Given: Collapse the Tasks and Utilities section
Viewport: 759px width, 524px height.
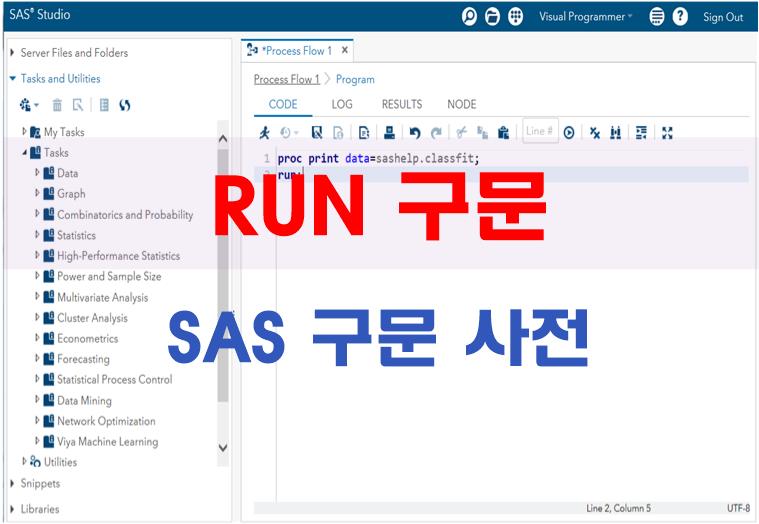Looking at the screenshot, I should point(13,78).
